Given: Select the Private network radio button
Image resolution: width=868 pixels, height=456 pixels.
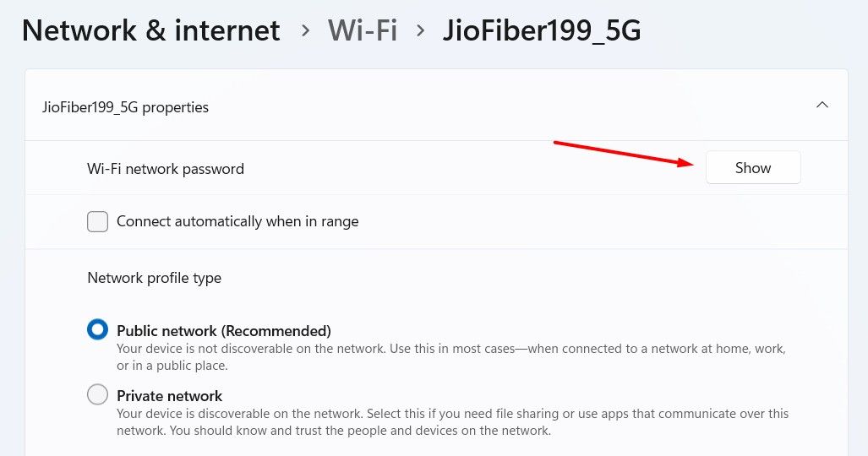Looking at the screenshot, I should click(98, 394).
